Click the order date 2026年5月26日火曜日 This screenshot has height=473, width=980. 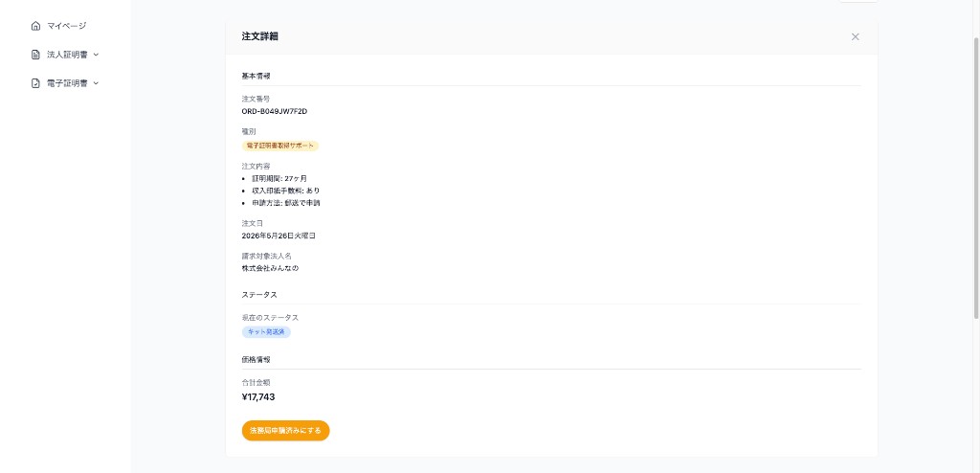278,236
